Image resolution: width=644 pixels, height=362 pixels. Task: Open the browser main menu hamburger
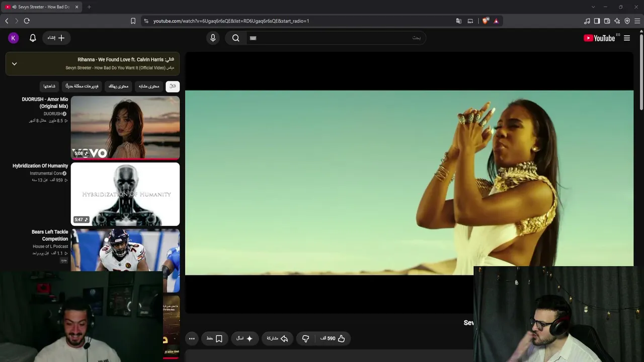(637, 21)
